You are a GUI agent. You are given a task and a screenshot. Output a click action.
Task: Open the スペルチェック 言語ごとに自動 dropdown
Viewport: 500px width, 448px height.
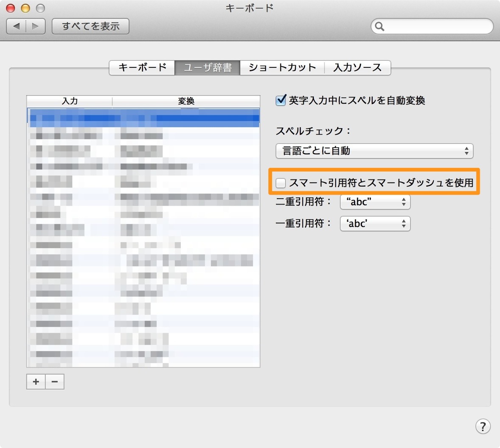(374, 151)
